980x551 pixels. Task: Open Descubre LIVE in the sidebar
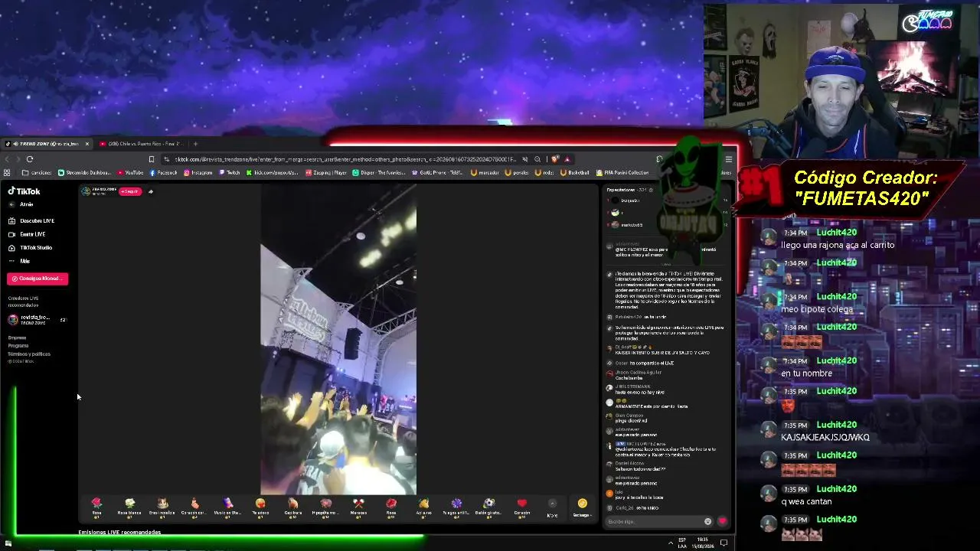(x=31, y=220)
